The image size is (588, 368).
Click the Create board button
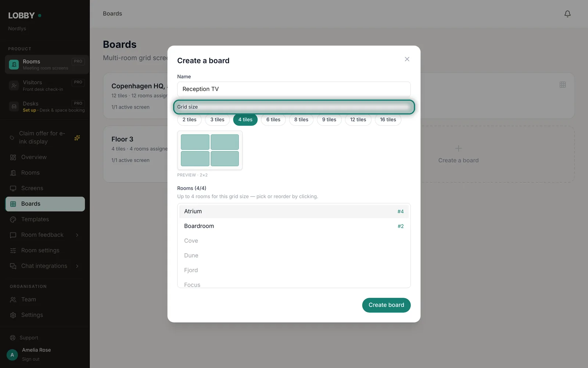coord(386,305)
